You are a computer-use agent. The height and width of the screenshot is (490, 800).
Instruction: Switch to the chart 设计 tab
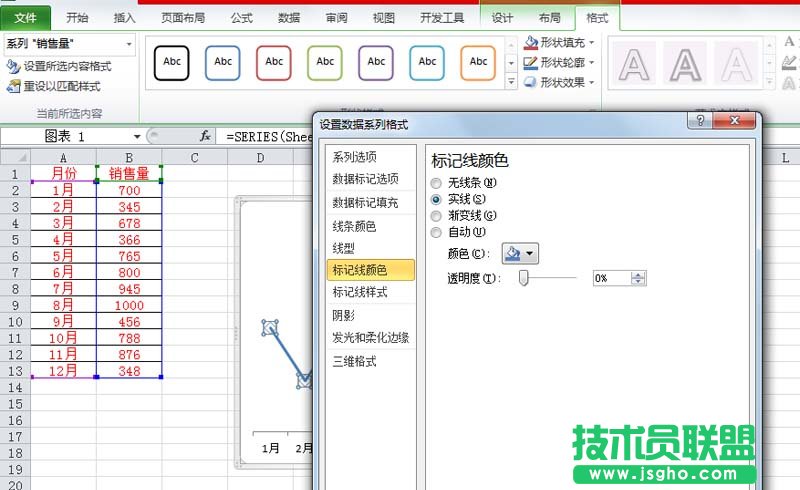(502, 18)
